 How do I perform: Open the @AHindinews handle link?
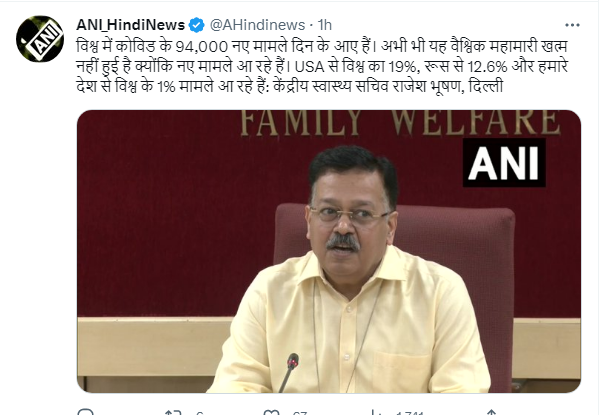[257, 25]
